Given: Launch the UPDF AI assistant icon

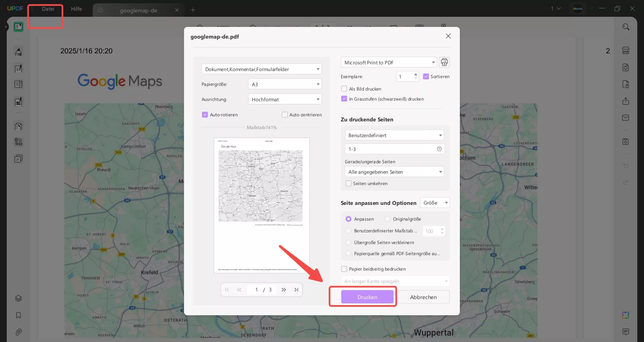Looking at the screenshot, I should click(626, 315).
